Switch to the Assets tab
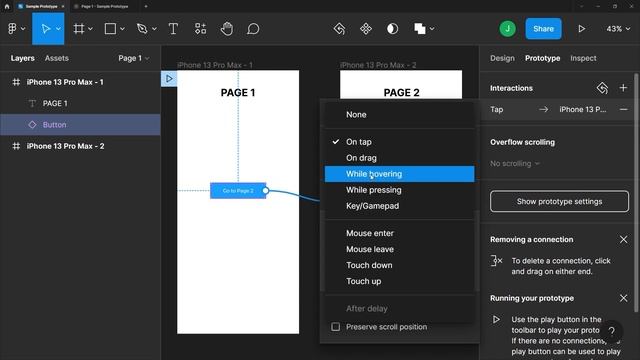Screen dimensions: 640x360 57,58
